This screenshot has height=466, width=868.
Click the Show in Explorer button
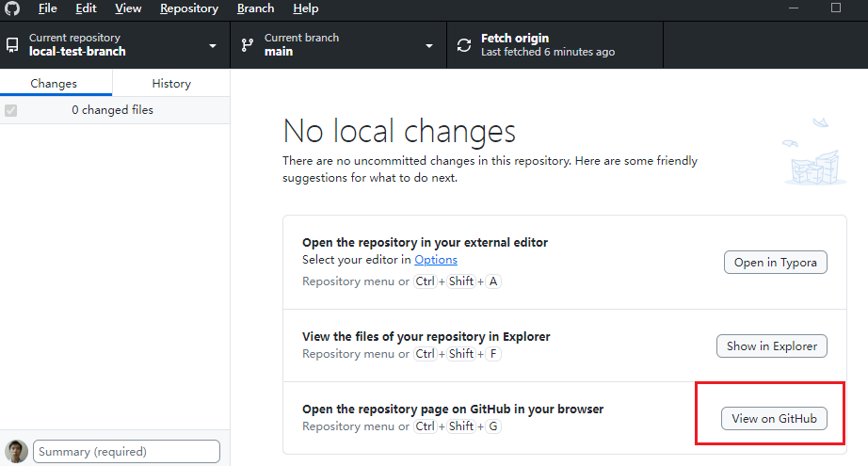772,345
